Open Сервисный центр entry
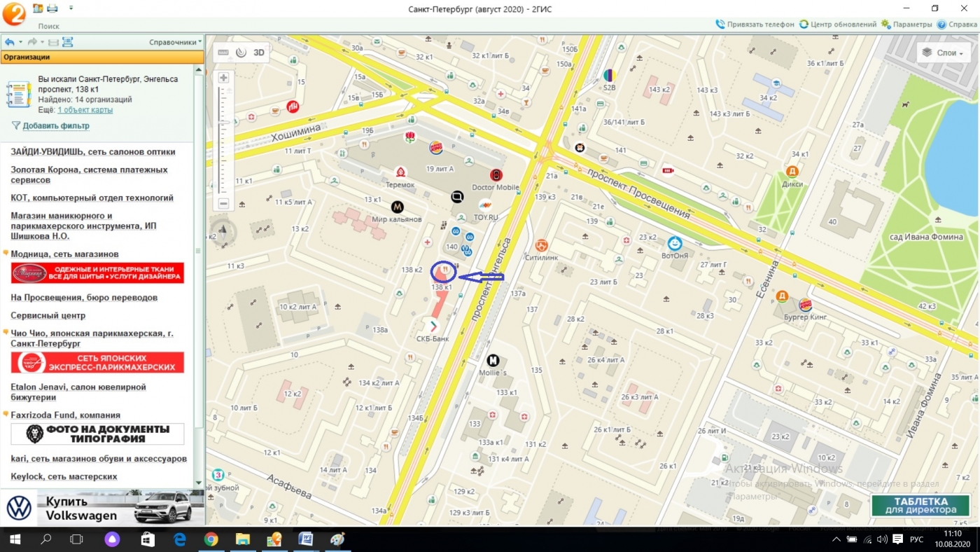The height and width of the screenshot is (552, 980). pyautogui.click(x=48, y=316)
